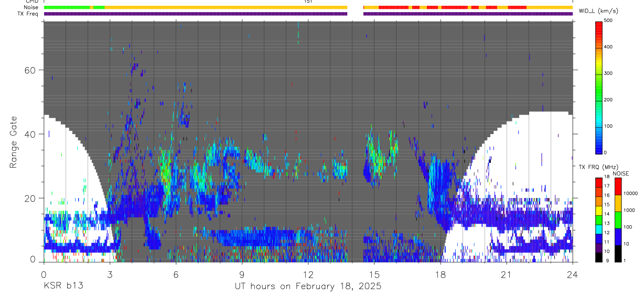
Task: Pick the dark blue bottom of the WID color bar
Action: coord(599,149)
